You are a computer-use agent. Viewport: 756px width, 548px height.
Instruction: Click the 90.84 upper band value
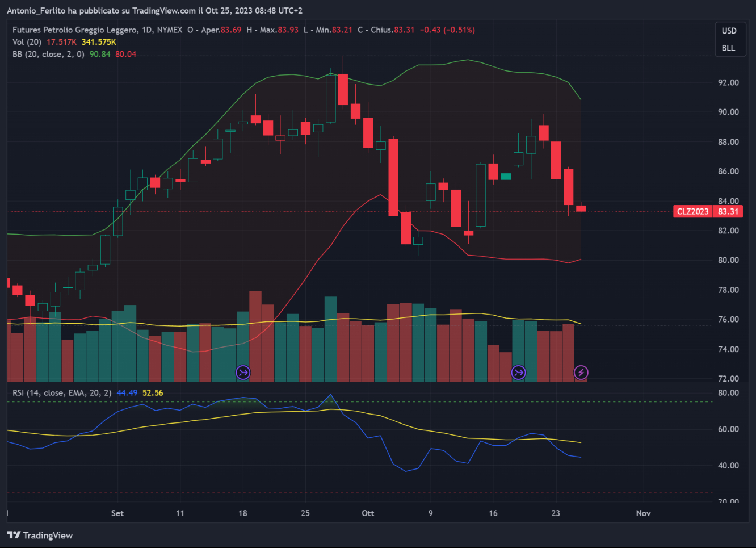click(100, 54)
